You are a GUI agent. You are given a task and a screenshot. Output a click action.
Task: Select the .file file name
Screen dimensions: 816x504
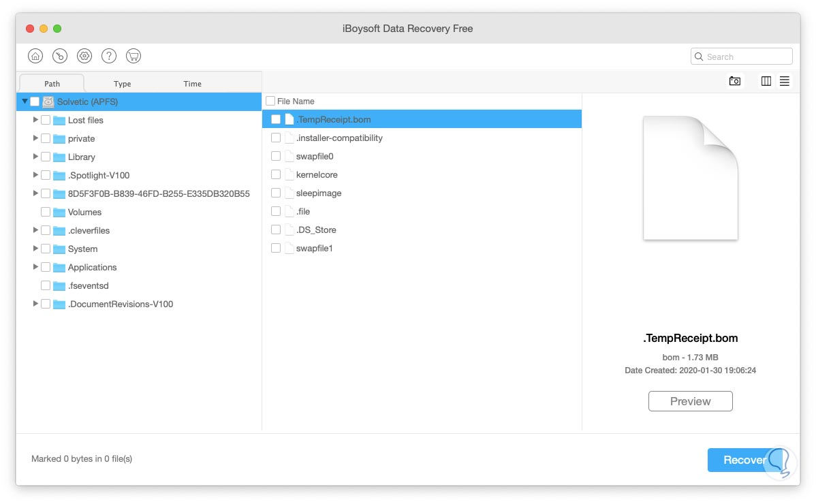point(303,211)
